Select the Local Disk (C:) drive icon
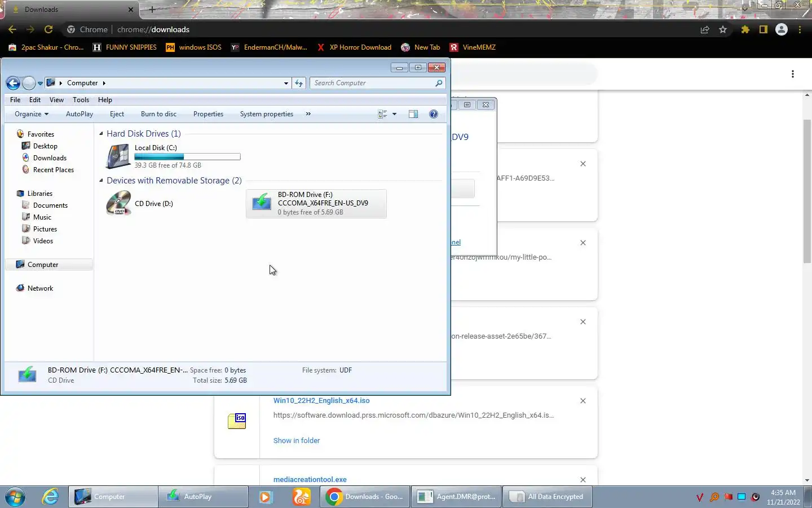This screenshot has width=812, height=508. tap(118, 156)
